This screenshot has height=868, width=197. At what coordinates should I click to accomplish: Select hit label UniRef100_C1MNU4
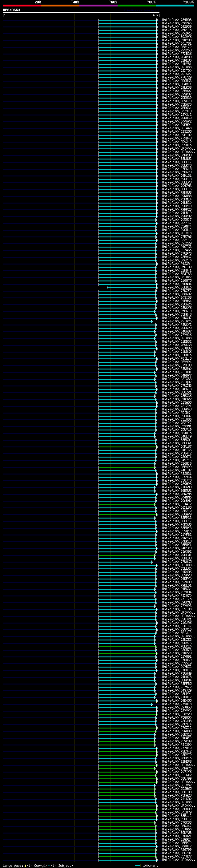pyautogui.click(x=177, y=284)
